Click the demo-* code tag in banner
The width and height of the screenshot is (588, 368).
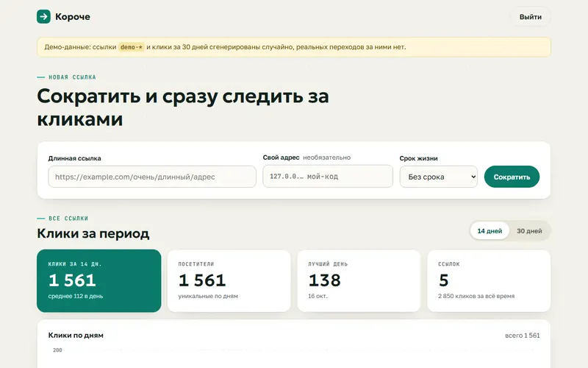pos(132,47)
